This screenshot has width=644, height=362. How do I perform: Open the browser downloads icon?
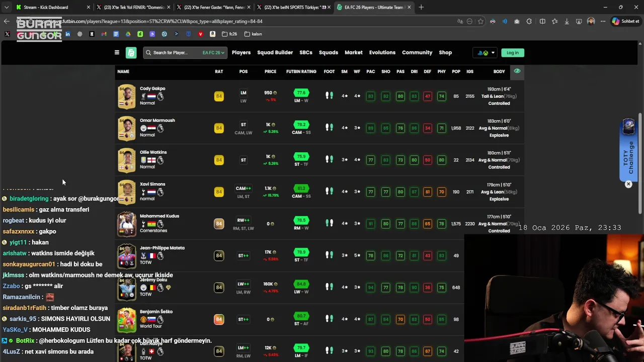tap(567, 21)
